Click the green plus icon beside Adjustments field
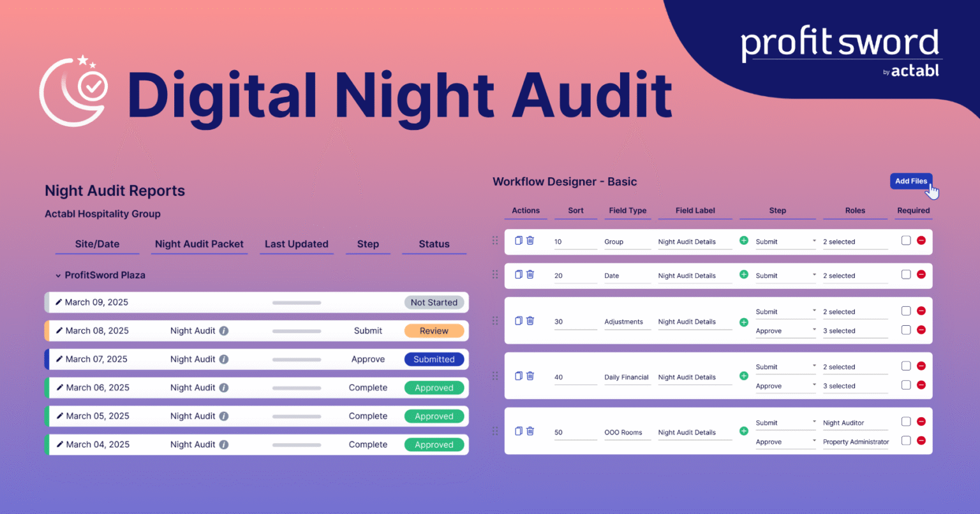Image resolution: width=980 pixels, height=514 pixels. pos(743,321)
